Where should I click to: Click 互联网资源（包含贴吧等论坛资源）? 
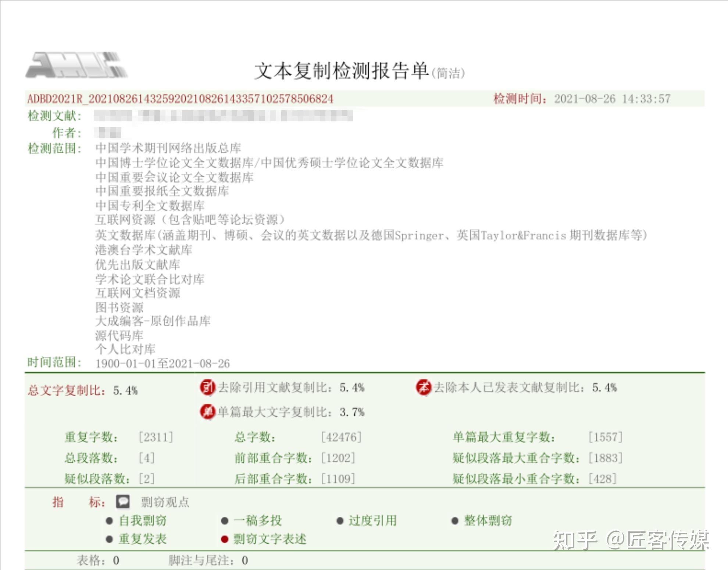pyautogui.click(x=190, y=220)
